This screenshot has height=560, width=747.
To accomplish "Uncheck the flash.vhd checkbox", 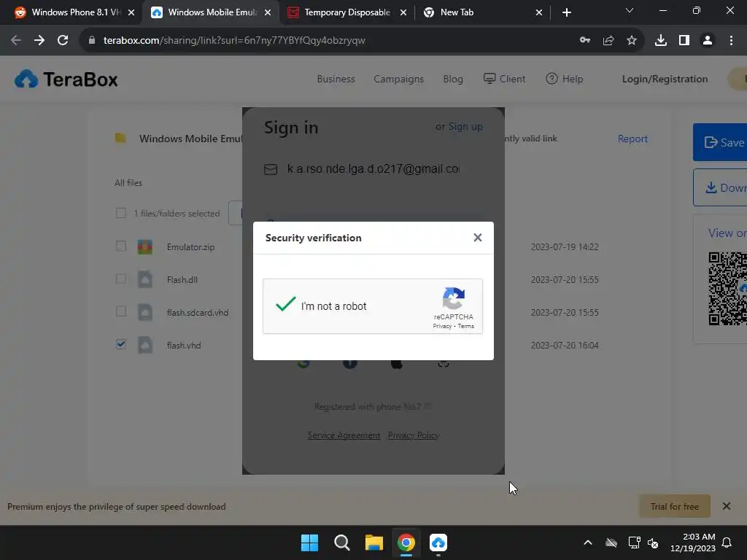I will (121, 344).
